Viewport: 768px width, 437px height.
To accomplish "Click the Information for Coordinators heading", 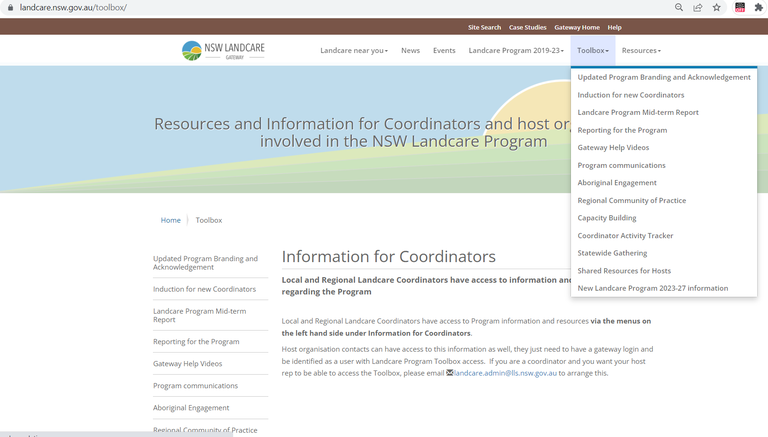I will [x=388, y=257].
